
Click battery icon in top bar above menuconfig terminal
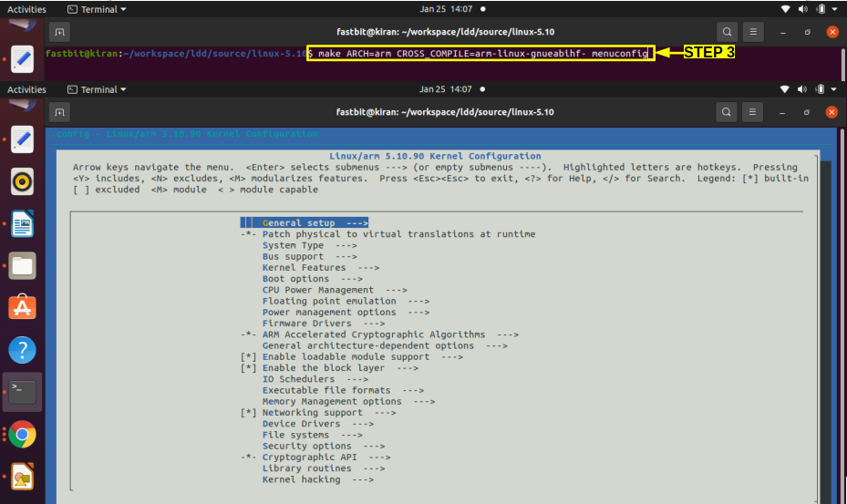(x=820, y=89)
